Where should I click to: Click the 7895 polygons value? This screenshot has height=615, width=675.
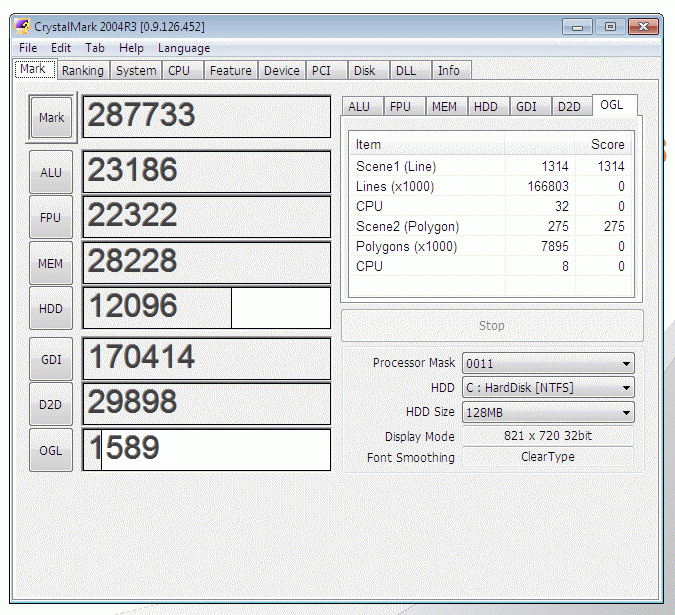tap(554, 246)
